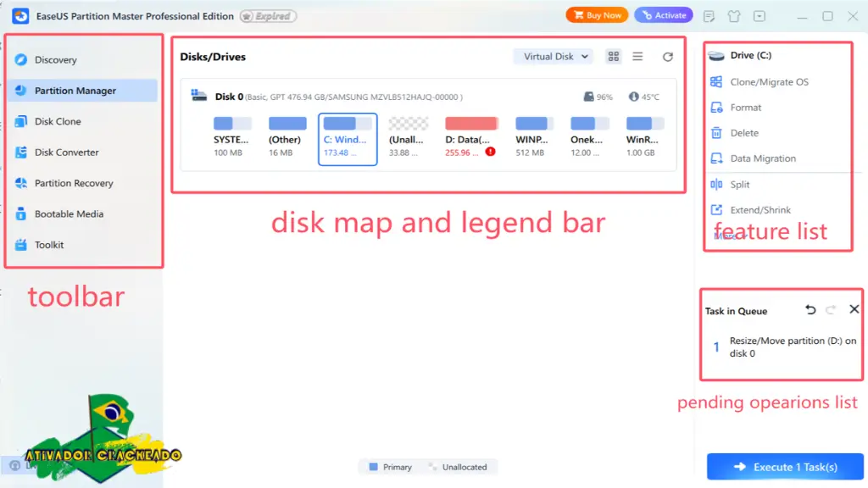Viewport: 868px width, 488px height.
Task: Select the Onek 12.00 partition
Action: (588, 137)
